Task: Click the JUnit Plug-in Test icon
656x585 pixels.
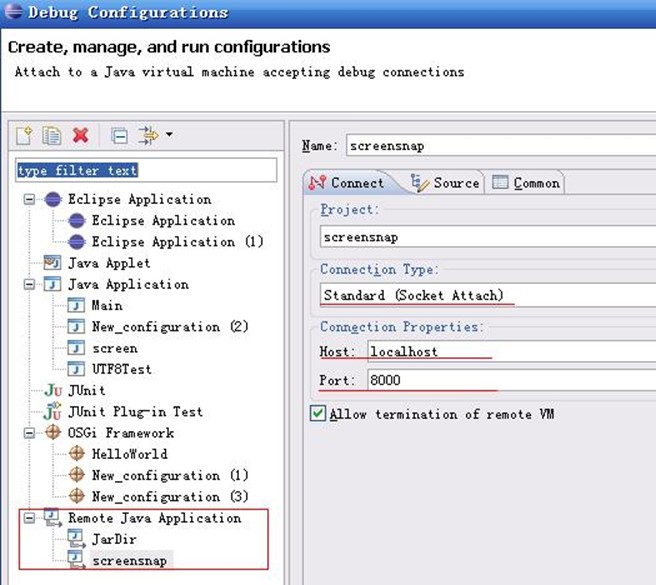Action: pos(52,412)
